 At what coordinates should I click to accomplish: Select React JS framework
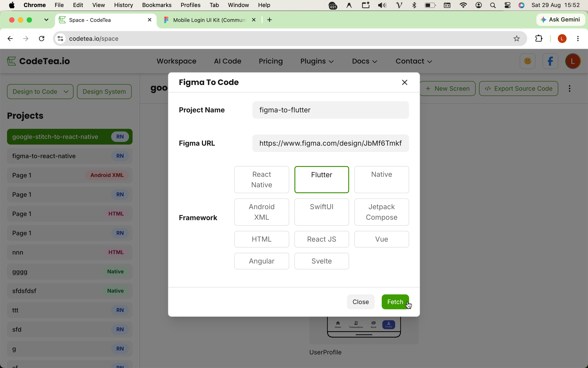[322, 239]
